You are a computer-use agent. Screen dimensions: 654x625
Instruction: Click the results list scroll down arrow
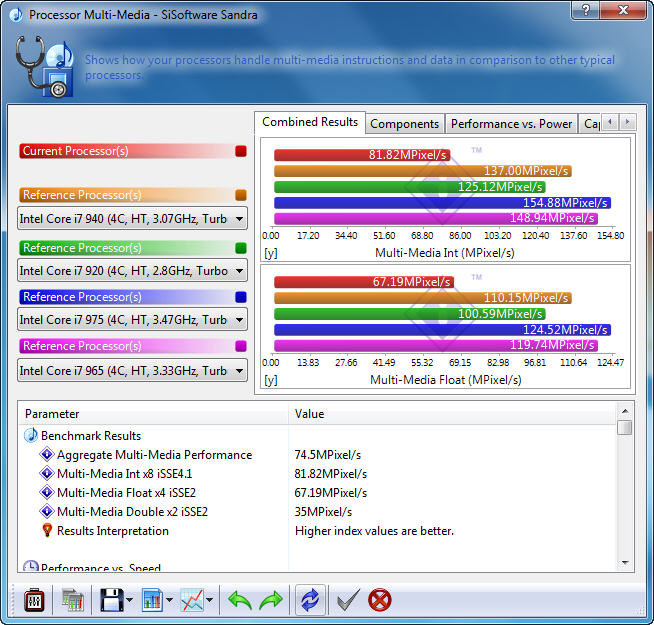[x=625, y=562]
